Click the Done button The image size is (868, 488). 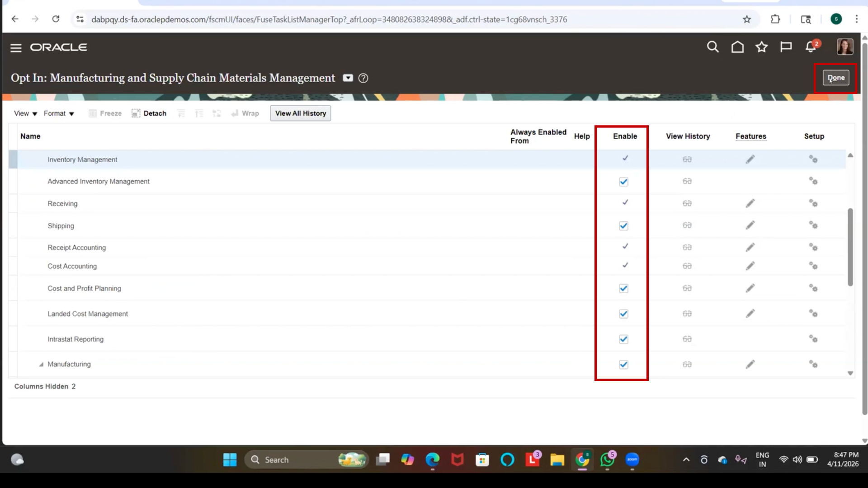click(836, 78)
